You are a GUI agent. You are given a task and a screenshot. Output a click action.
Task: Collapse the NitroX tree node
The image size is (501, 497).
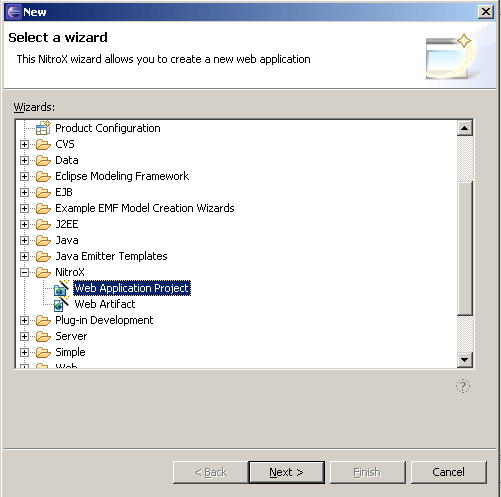[24, 273]
